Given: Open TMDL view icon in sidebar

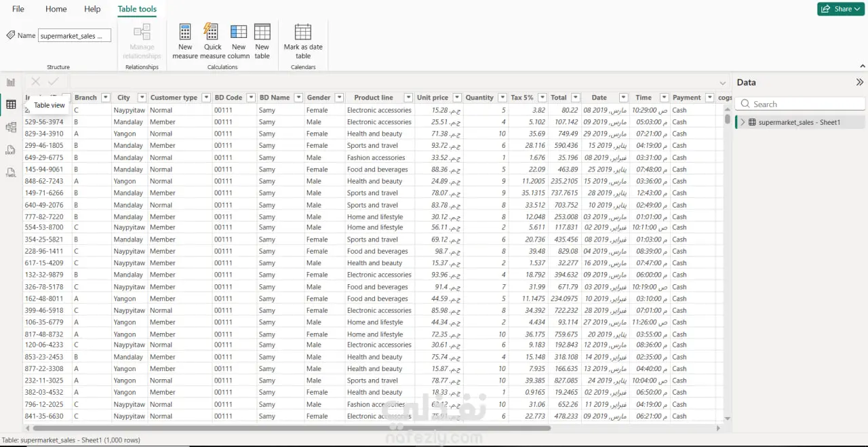Looking at the screenshot, I should pos(11,172).
